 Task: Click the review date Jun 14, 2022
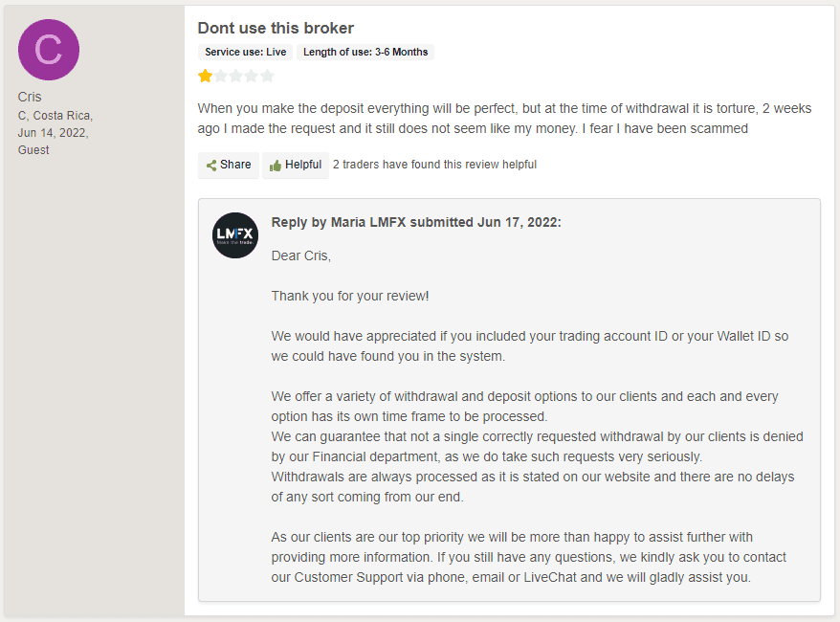click(53, 133)
